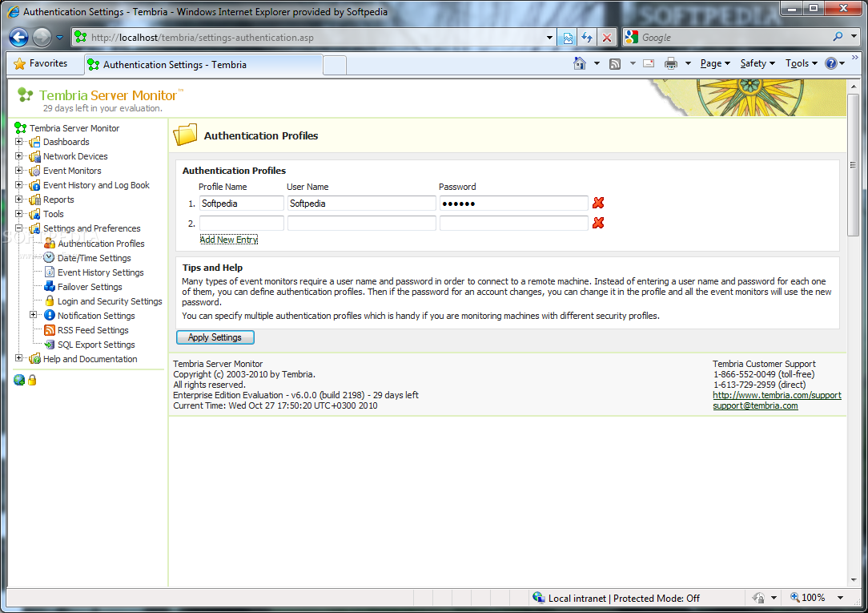Expand the Event Monitors tree node
The width and height of the screenshot is (868, 613).
click(x=19, y=171)
